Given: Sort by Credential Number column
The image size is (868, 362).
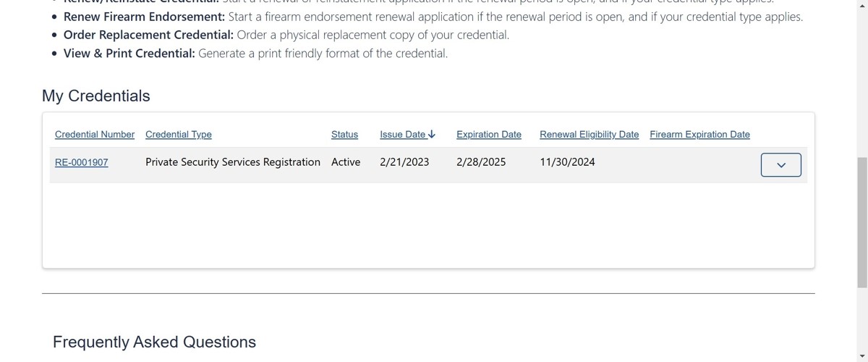Looking at the screenshot, I should point(95,135).
